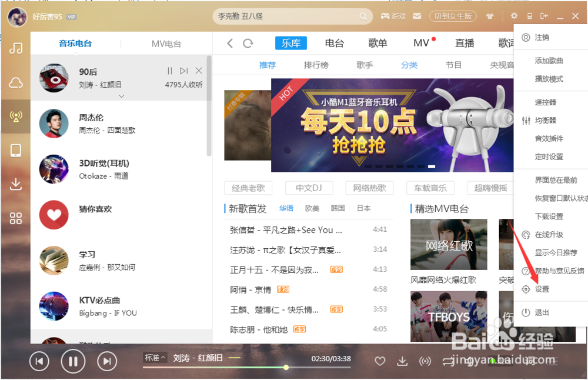Select the 排行榜 sub-tab

click(316, 65)
